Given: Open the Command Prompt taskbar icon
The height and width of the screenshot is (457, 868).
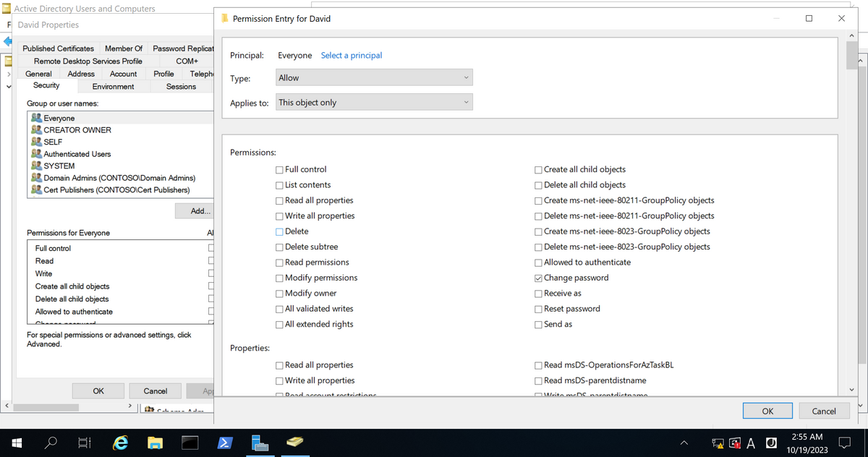Looking at the screenshot, I should (190, 442).
